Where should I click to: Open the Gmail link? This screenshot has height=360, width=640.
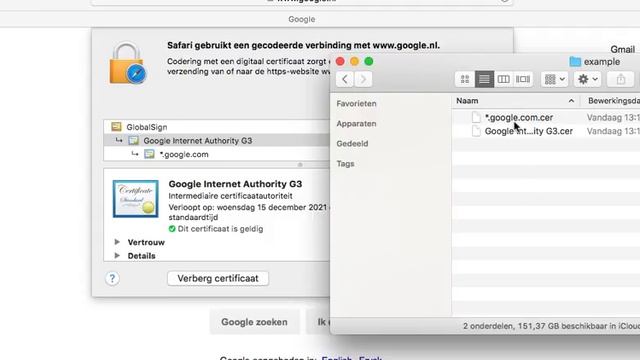[x=622, y=49]
